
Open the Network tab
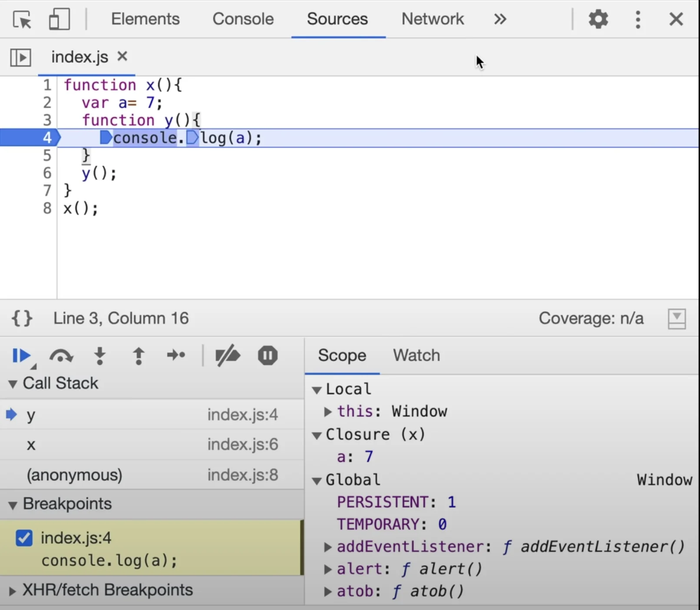click(433, 19)
